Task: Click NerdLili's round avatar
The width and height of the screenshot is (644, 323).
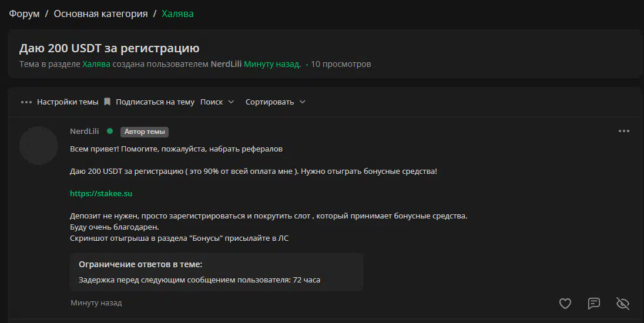Action: [39, 146]
